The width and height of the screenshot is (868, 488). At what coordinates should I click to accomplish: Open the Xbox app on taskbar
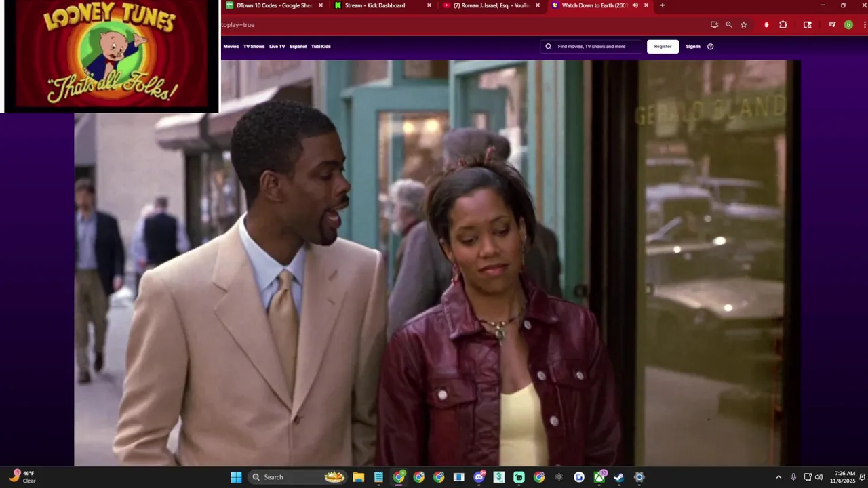[599, 477]
